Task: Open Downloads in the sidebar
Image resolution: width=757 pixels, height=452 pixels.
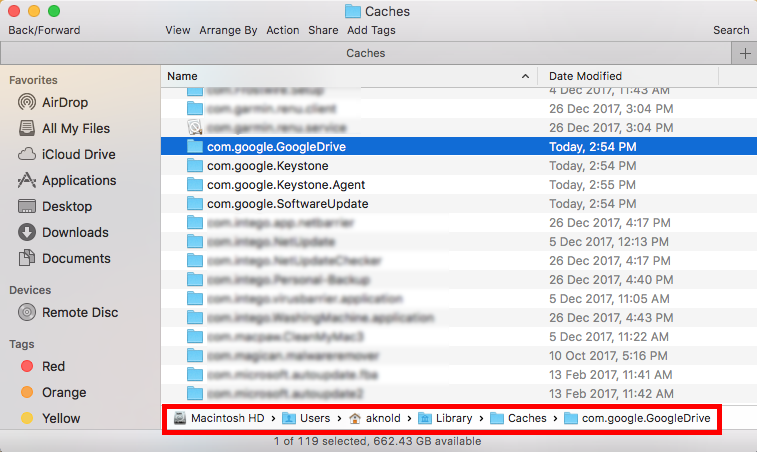Action: (63, 232)
